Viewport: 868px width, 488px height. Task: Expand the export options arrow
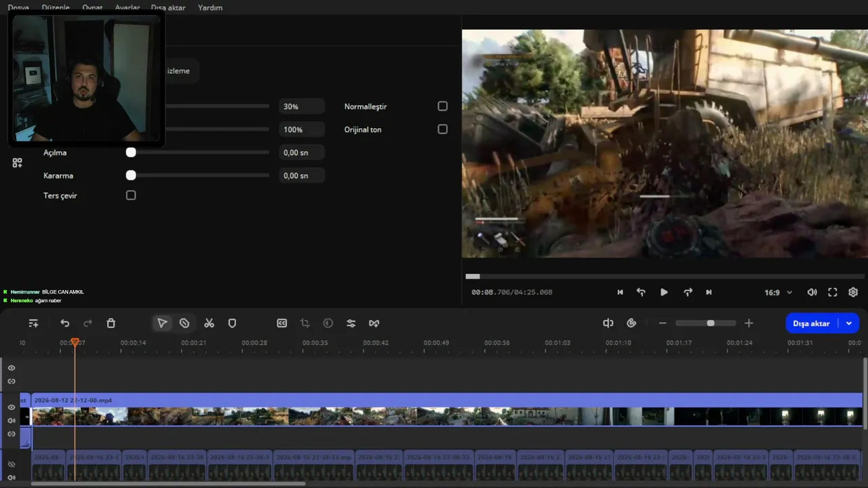tap(848, 323)
